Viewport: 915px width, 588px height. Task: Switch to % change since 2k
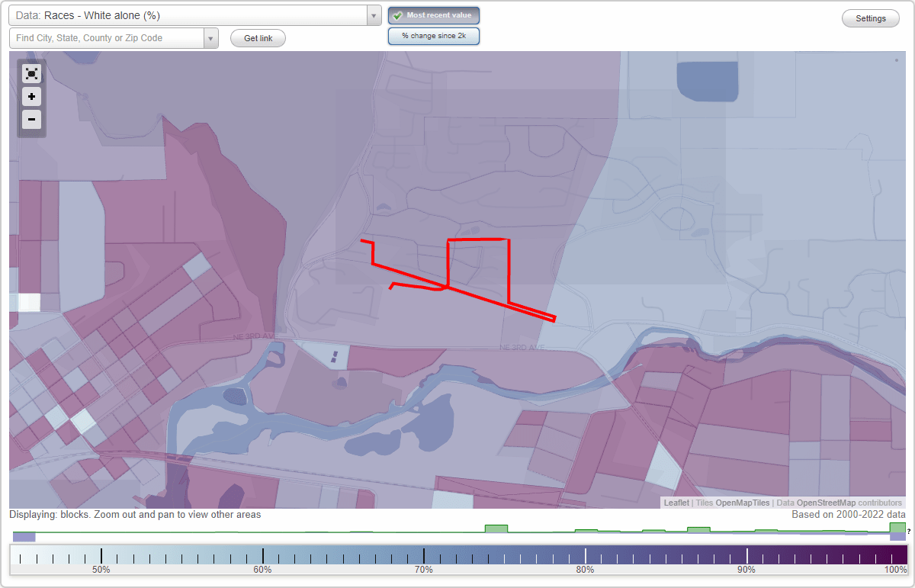tap(434, 36)
